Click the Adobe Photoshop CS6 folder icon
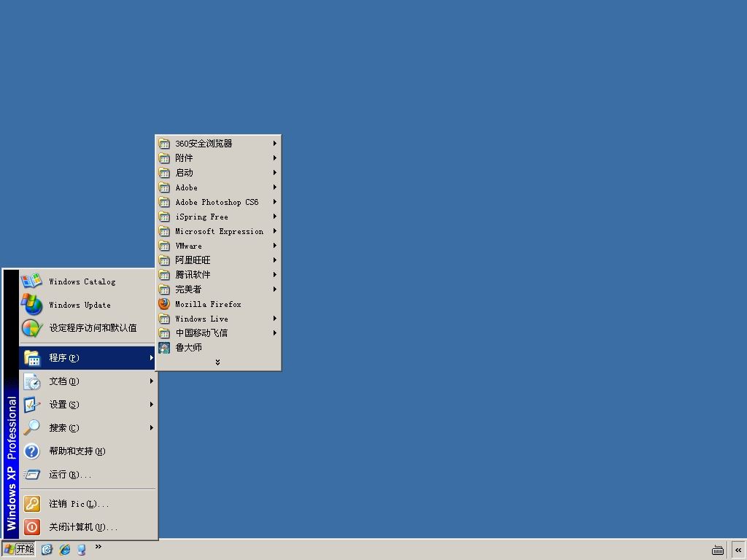Screen dimensions: 747x560 (164, 202)
